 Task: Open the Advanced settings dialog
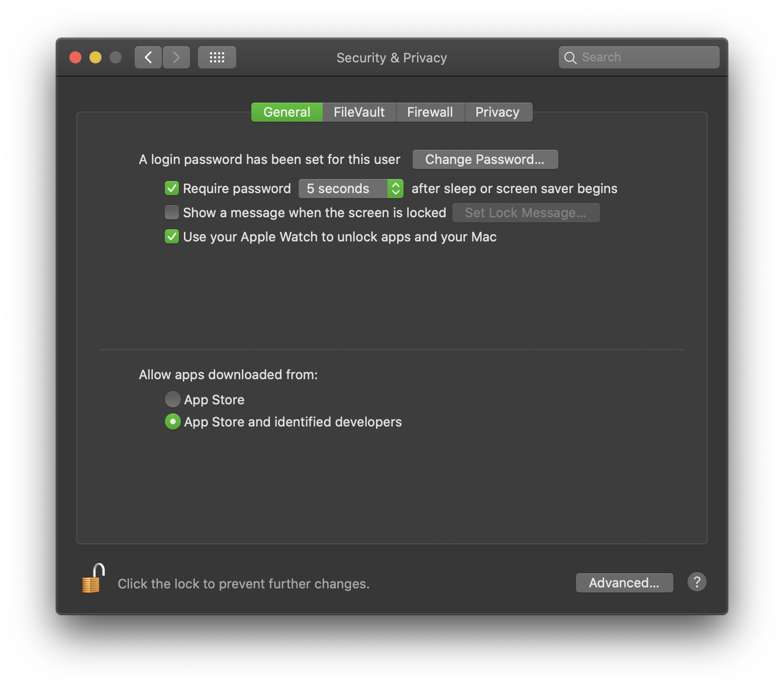tap(624, 582)
